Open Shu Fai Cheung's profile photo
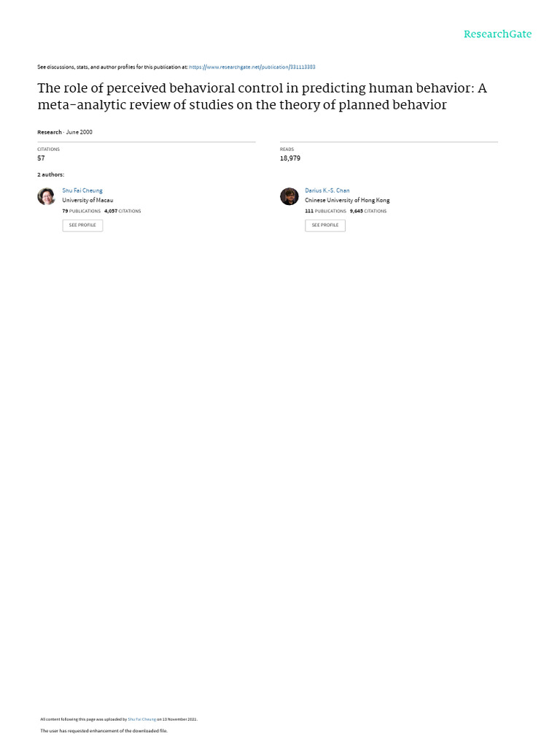 click(46, 196)
